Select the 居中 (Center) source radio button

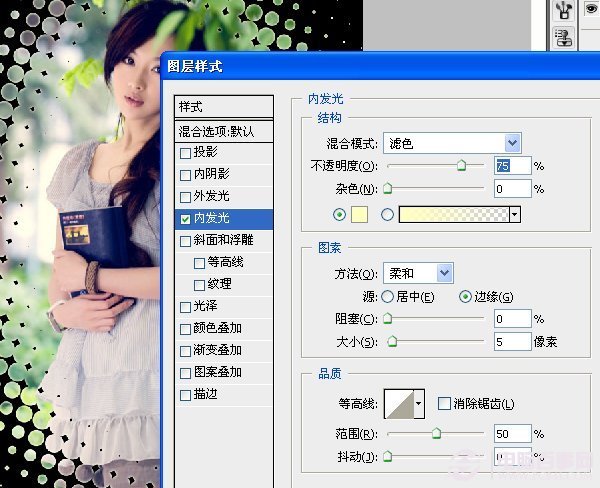click(x=387, y=297)
